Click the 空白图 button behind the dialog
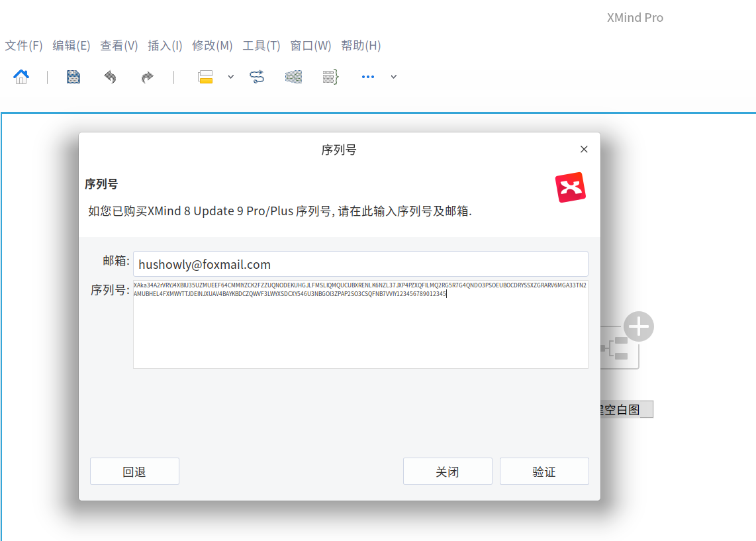 click(626, 409)
